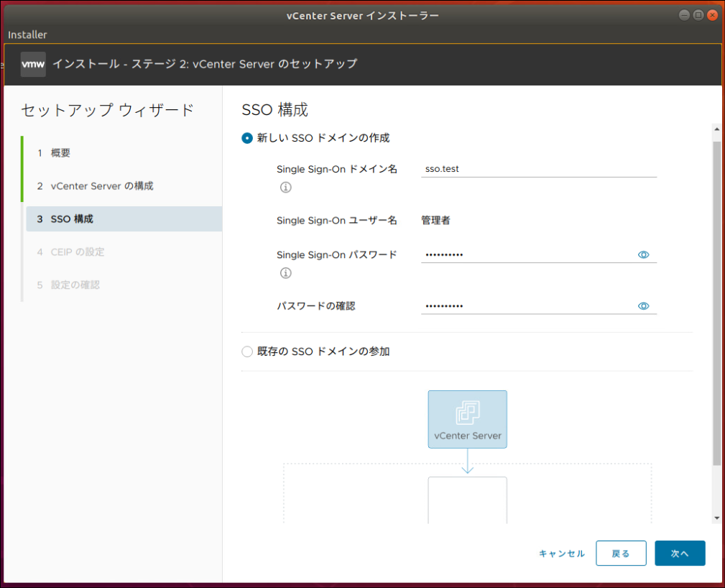This screenshot has height=588, width=725.
Task: Select step 4 CEIP の設定
Action: pyautogui.click(x=124, y=252)
